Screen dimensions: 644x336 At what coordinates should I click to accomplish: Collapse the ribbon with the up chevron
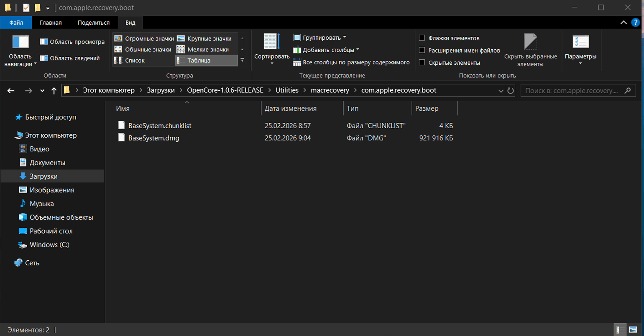[x=624, y=23]
